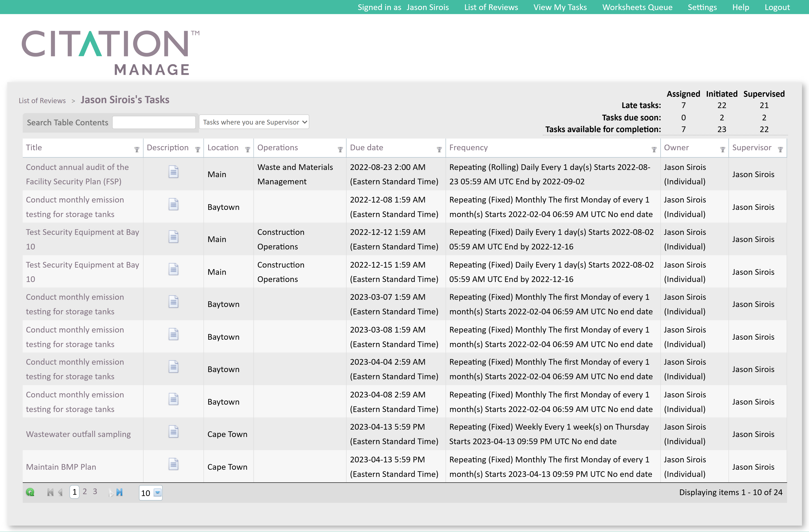Click inside the Search Table Contents field
The height and width of the screenshot is (532, 809).
(x=154, y=122)
